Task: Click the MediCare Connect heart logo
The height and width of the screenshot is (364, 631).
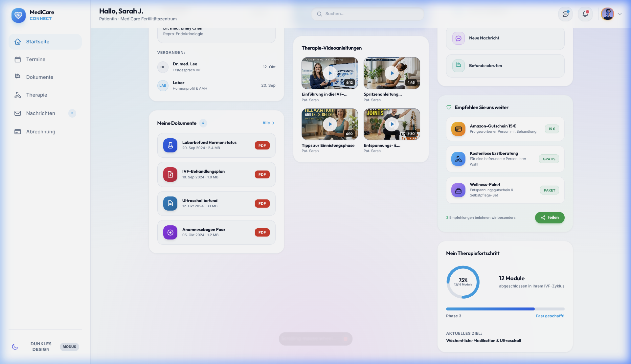Action: (18, 15)
